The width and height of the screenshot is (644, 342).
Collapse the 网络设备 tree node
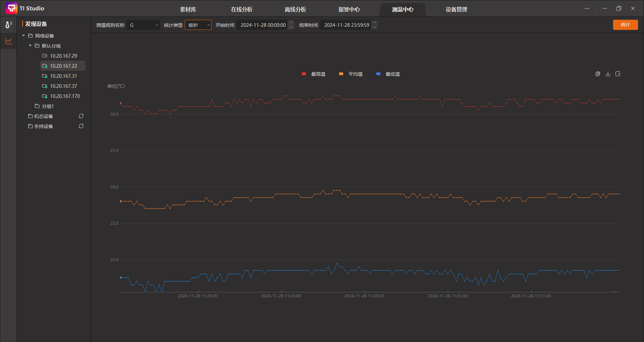tap(23, 36)
